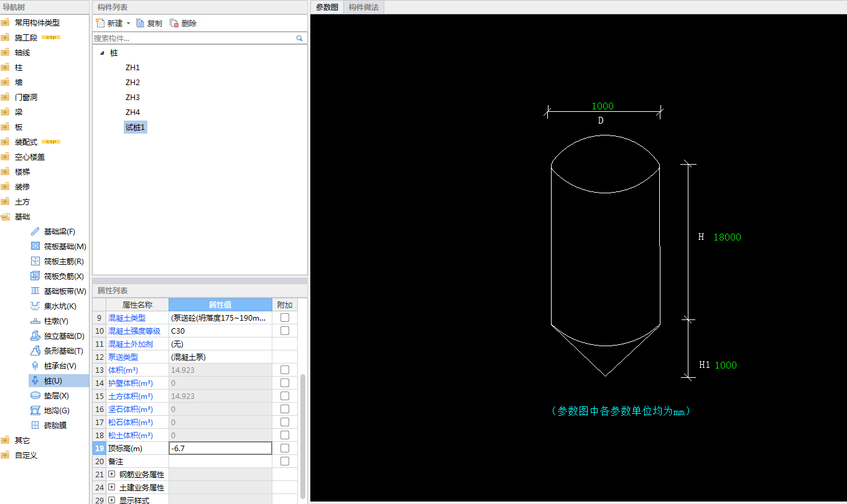
Task: Tick the 附加 checkbox for 体积(m³)
Action: click(x=285, y=370)
